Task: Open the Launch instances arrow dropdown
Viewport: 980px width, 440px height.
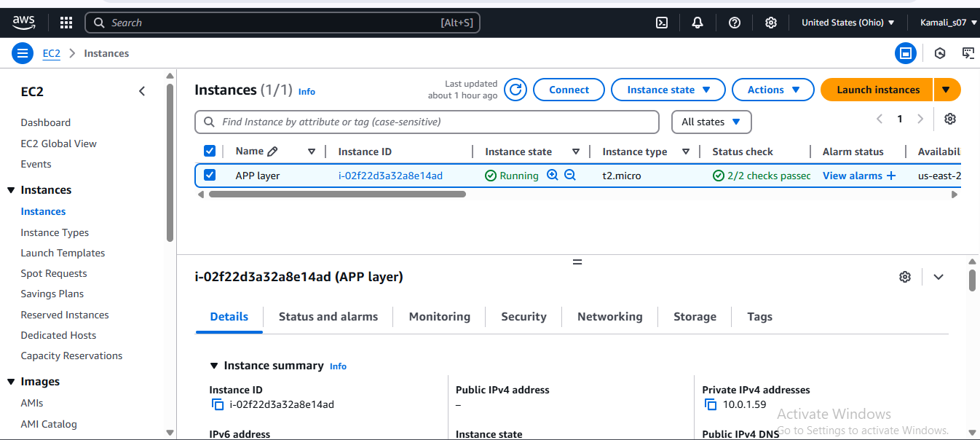Action: click(947, 90)
